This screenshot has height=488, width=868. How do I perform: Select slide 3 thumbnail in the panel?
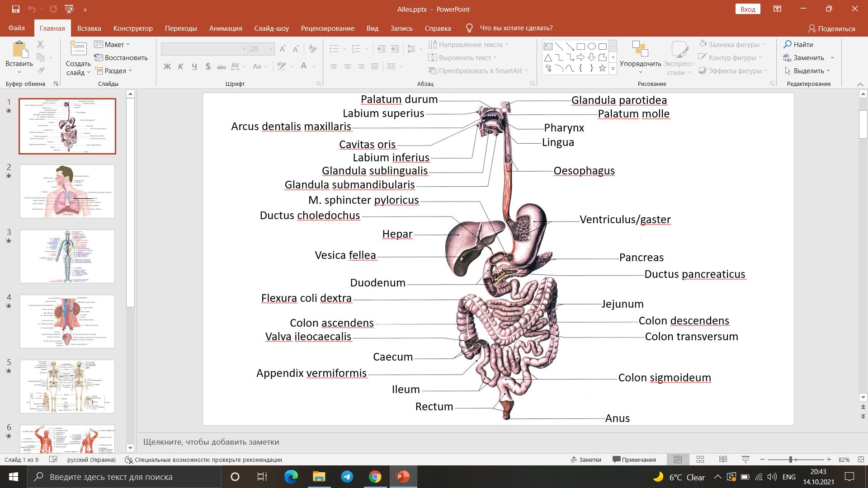tap(67, 256)
